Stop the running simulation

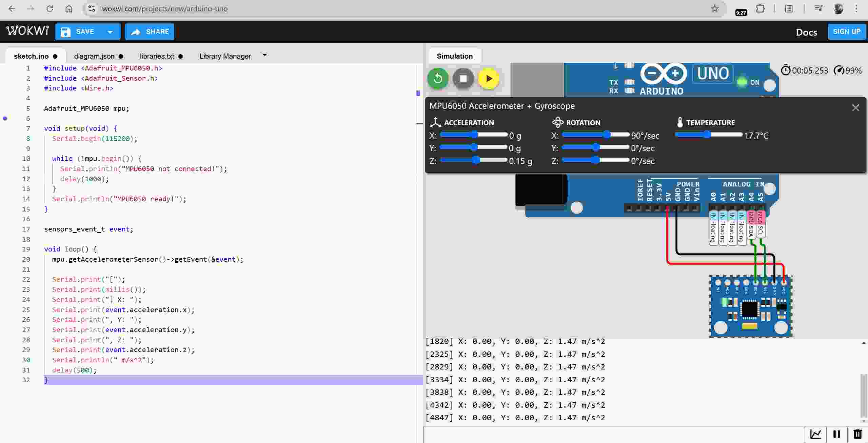[463, 79]
